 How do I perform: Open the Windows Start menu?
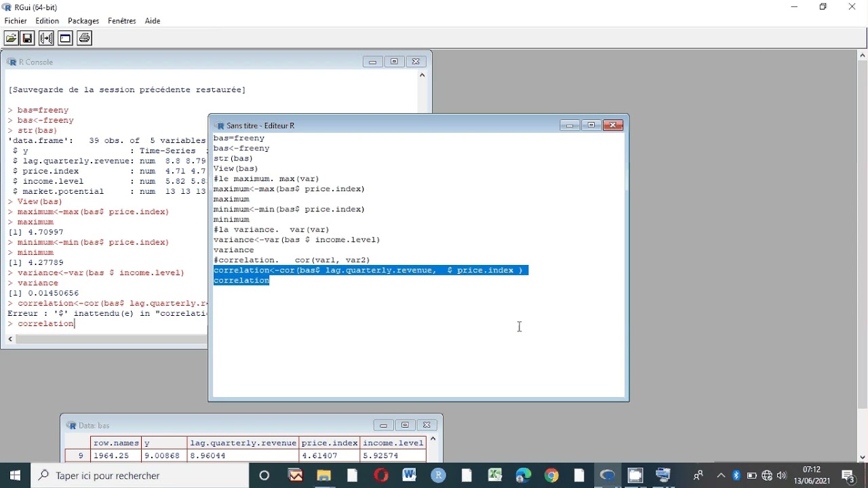[x=15, y=475]
